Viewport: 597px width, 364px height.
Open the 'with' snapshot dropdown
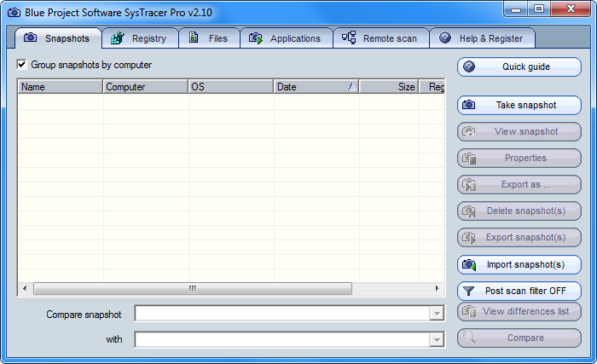tap(437, 339)
